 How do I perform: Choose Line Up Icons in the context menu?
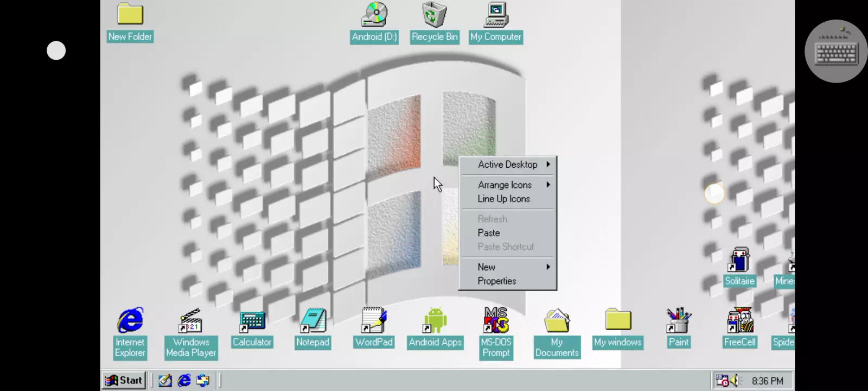pyautogui.click(x=508, y=199)
